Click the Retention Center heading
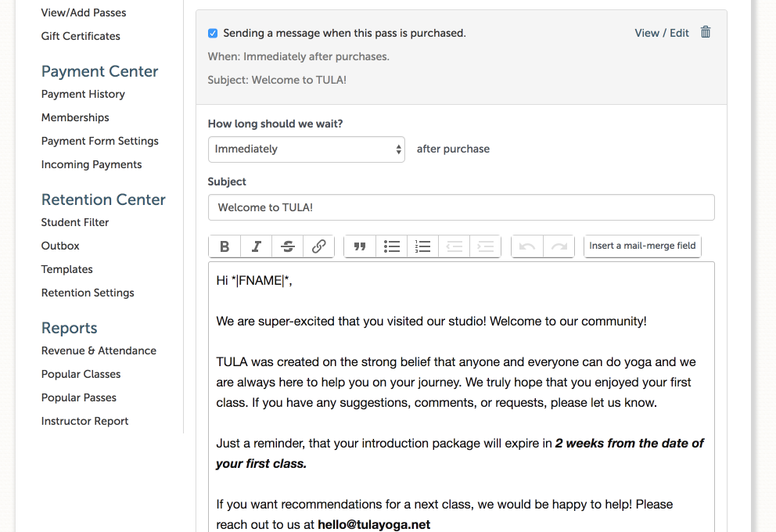This screenshot has height=532, width=776. [x=103, y=199]
